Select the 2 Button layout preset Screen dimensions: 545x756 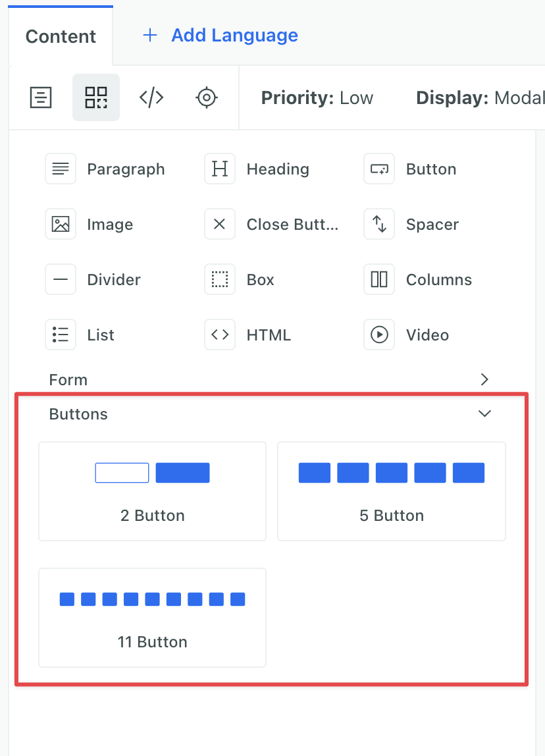click(152, 491)
